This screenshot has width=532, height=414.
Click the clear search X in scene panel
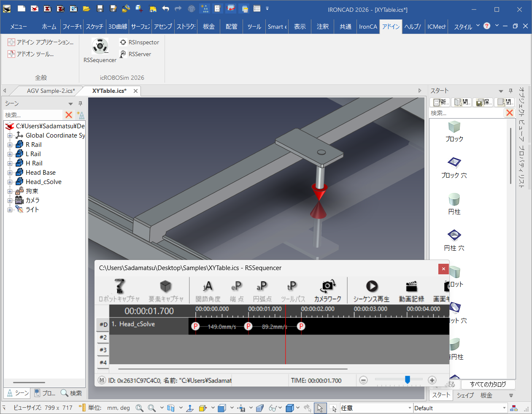[69, 115]
